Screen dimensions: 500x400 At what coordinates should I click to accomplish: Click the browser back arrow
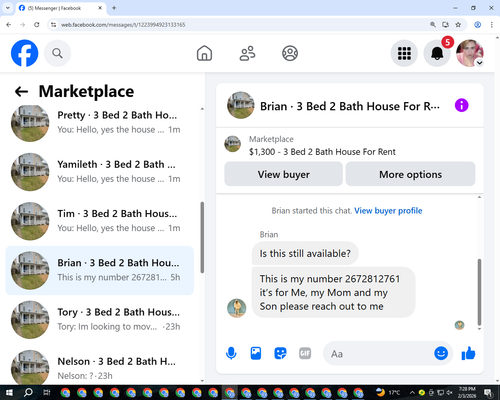[x=9, y=25]
